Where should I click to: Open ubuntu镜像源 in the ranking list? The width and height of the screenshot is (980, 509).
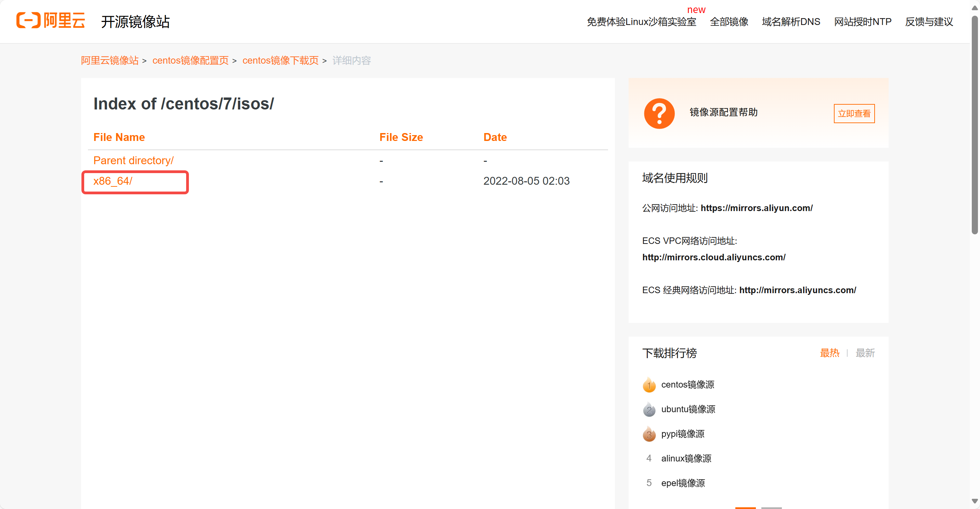pos(688,409)
